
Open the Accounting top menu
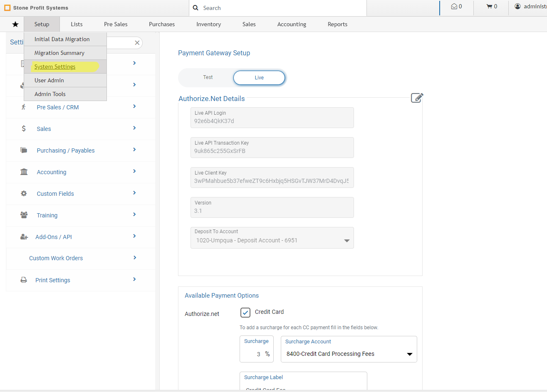(x=292, y=24)
